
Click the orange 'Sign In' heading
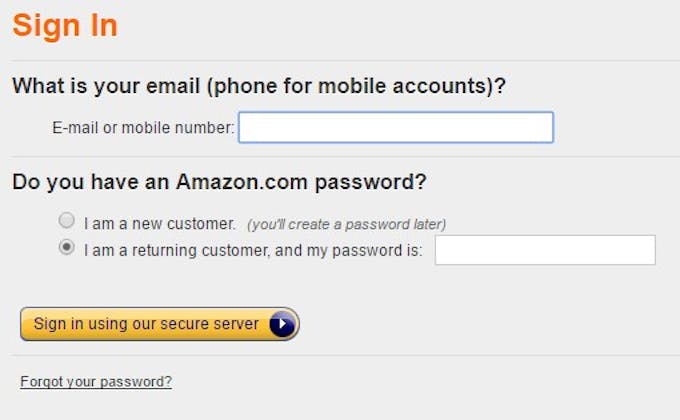coord(65,26)
